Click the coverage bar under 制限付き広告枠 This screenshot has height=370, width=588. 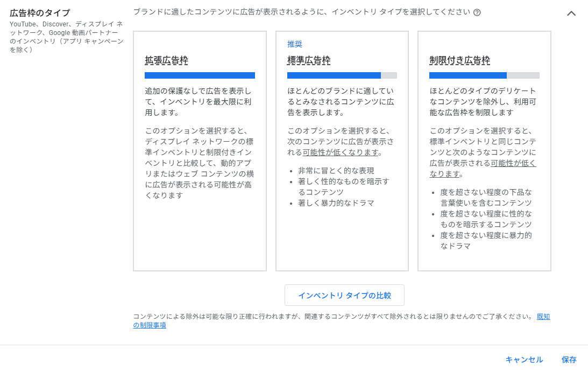click(484, 75)
